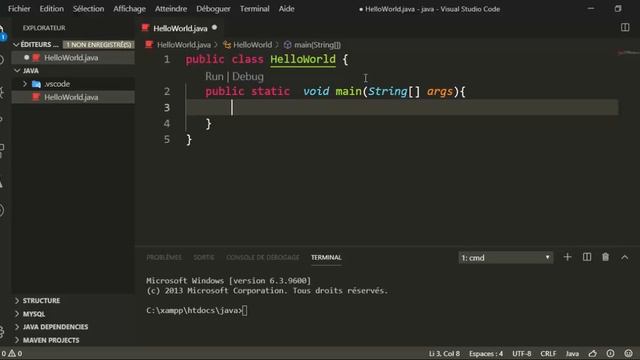Click the Run code lens link

coord(214,76)
